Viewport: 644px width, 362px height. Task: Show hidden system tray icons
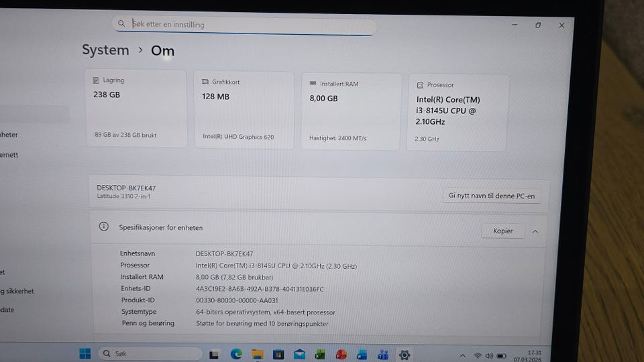point(462,356)
